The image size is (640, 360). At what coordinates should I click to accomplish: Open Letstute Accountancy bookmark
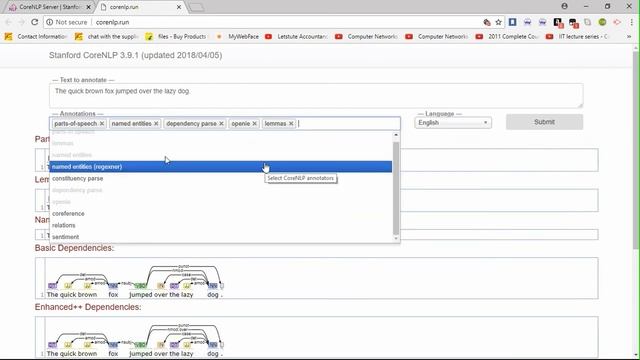(297, 36)
